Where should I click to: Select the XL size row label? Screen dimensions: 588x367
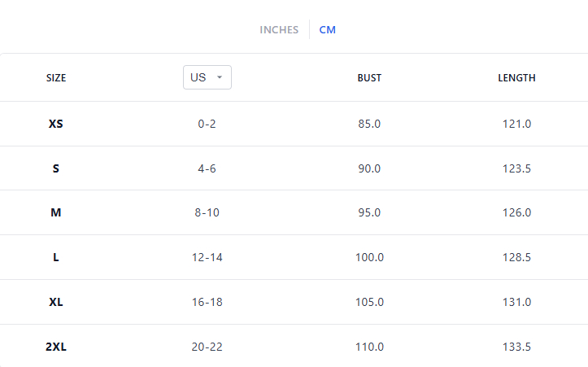(56, 302)
